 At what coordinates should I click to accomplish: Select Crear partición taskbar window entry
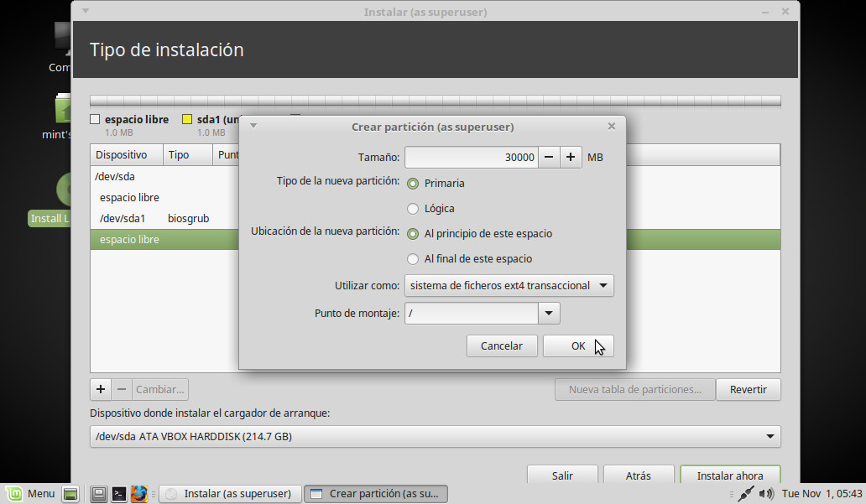click(x=375, y=493)
